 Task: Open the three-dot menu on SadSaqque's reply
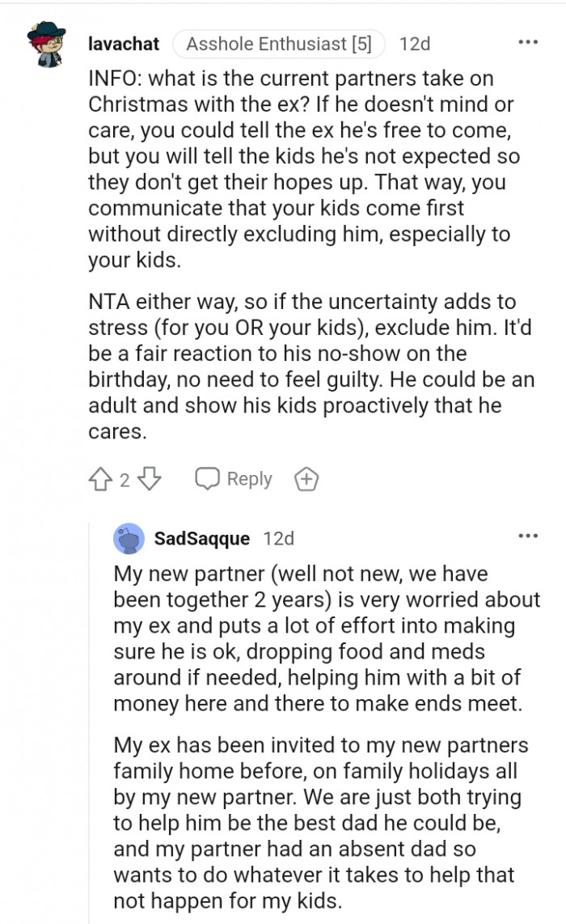pos(527,536)
